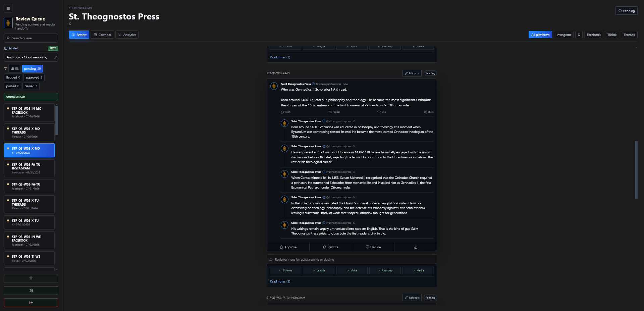Open queue item STP-Q3-W03-FA-TU Facebook
The height and width of the screenshot is (311, 644).
29,186
